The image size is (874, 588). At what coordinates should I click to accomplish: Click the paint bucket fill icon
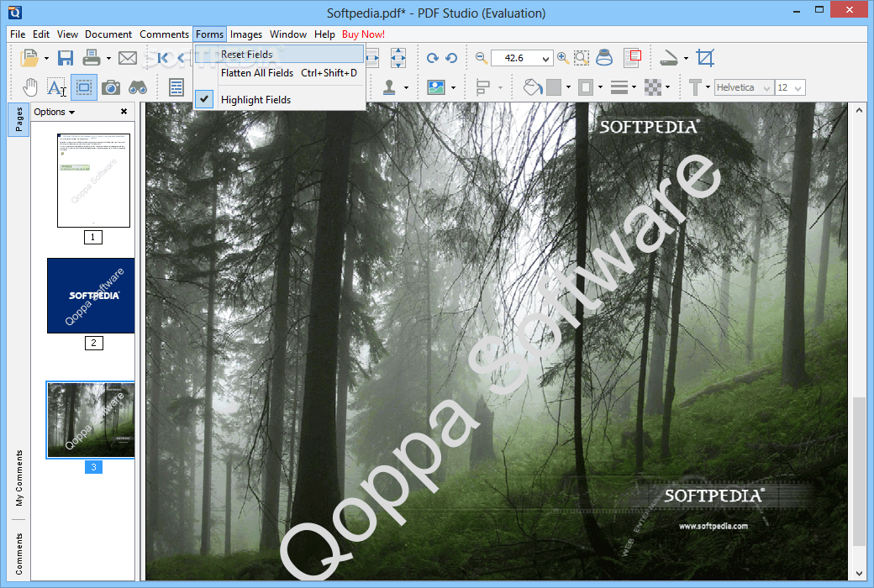coord(532,87)
